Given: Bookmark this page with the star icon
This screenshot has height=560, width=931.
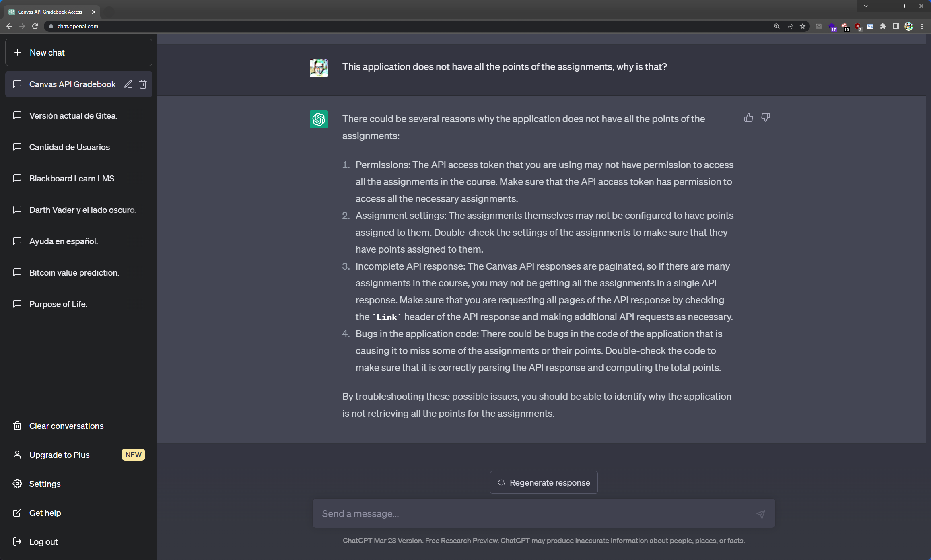Looking at the screenshot, I should pyautogui.click(x=803, y=27).
